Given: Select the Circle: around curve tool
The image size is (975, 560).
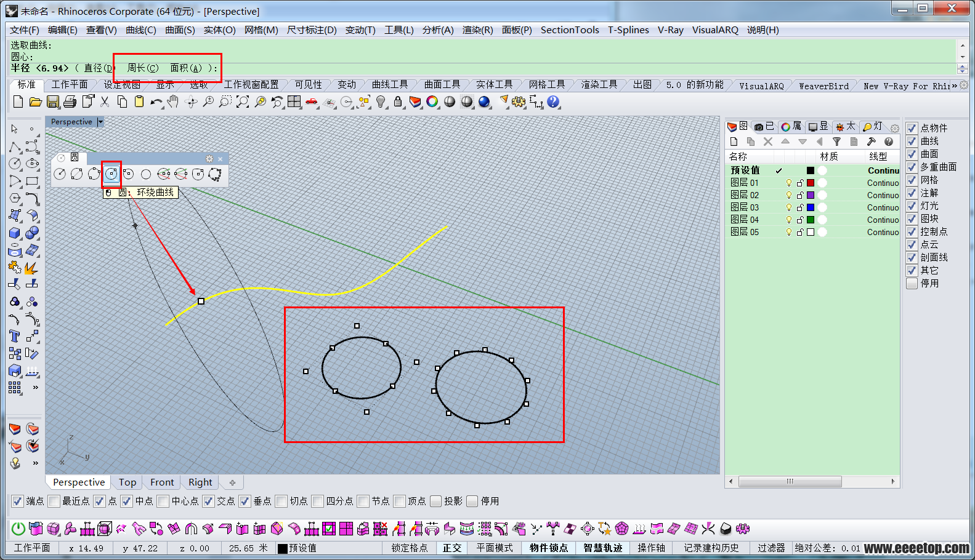Looking at the screenshot, I should [111, 174].
